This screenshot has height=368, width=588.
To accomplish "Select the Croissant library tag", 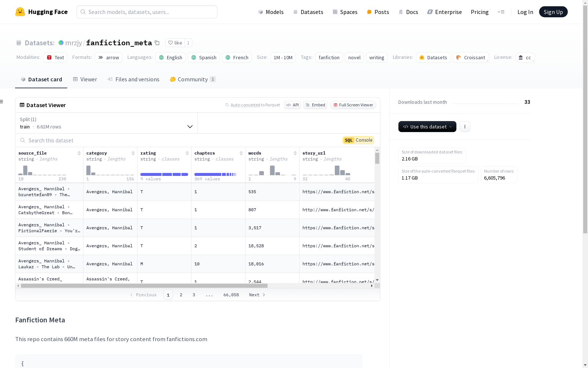I will pos(471,57).
